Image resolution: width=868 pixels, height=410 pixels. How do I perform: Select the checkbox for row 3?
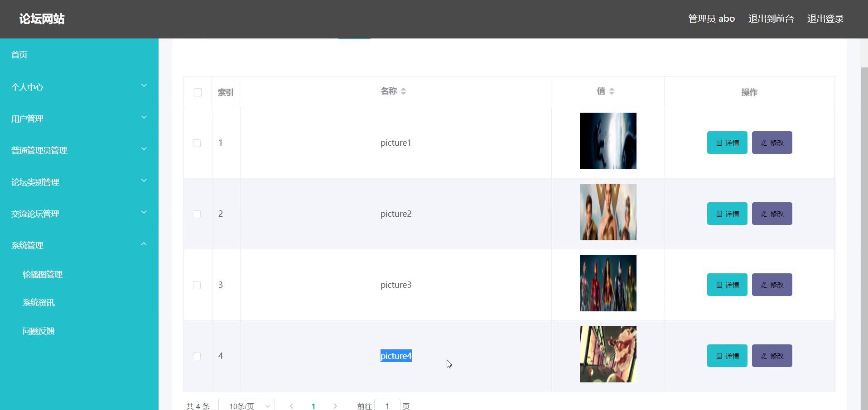point(197,286)
